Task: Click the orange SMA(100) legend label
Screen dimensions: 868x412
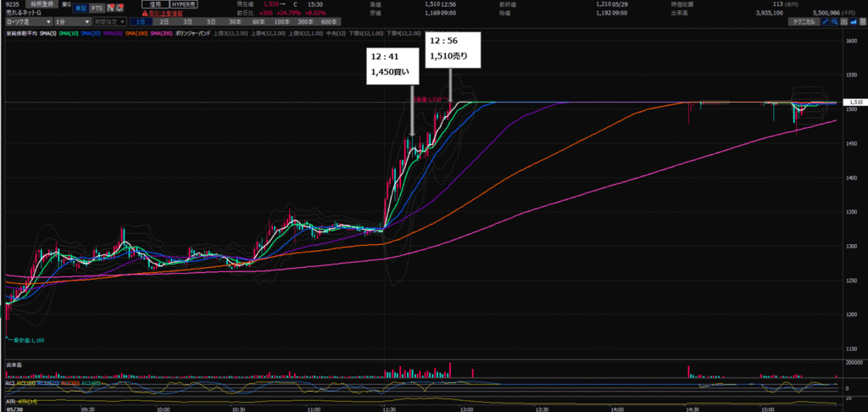Action: coord(136,33)
